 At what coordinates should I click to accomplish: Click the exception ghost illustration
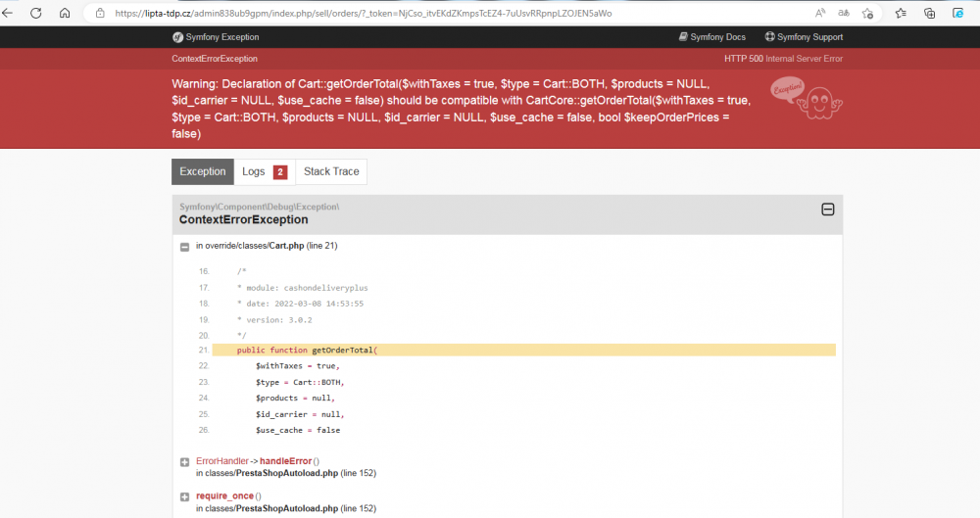(807, 98)
